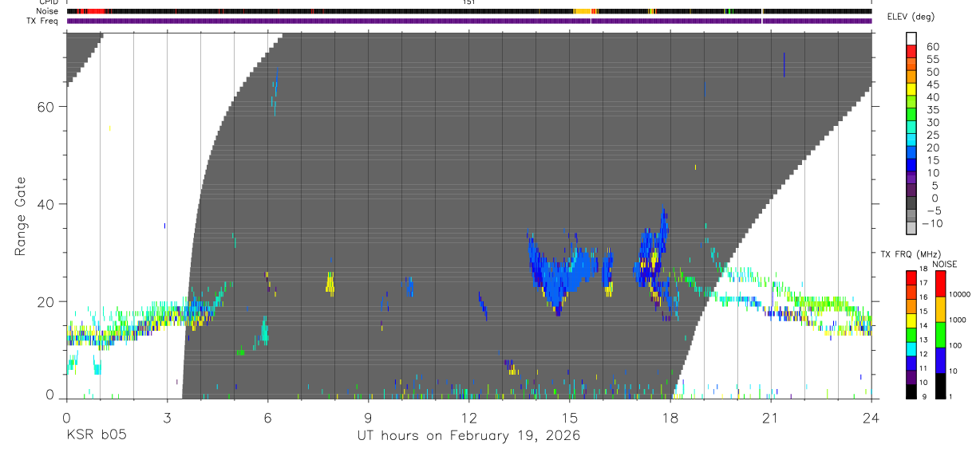Select the blue swatch in the NOISE legend
The image size is (980, 452).
[x=939, y=360]
